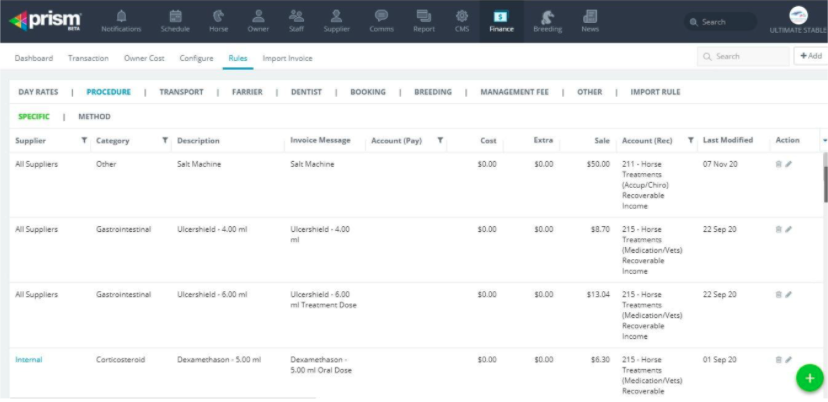The image size is (828, 402).
Task: Select the FARRIER rules category
Action: pos(247,92)
